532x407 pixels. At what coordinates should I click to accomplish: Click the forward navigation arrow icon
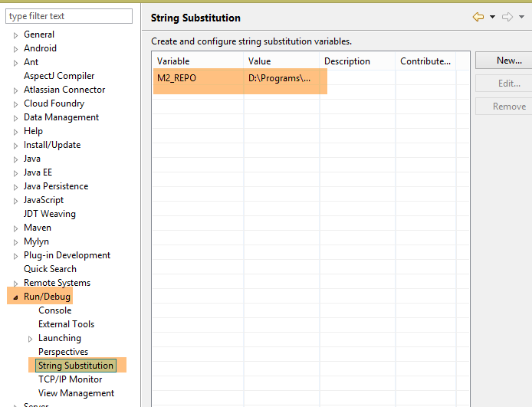[507, 17]
